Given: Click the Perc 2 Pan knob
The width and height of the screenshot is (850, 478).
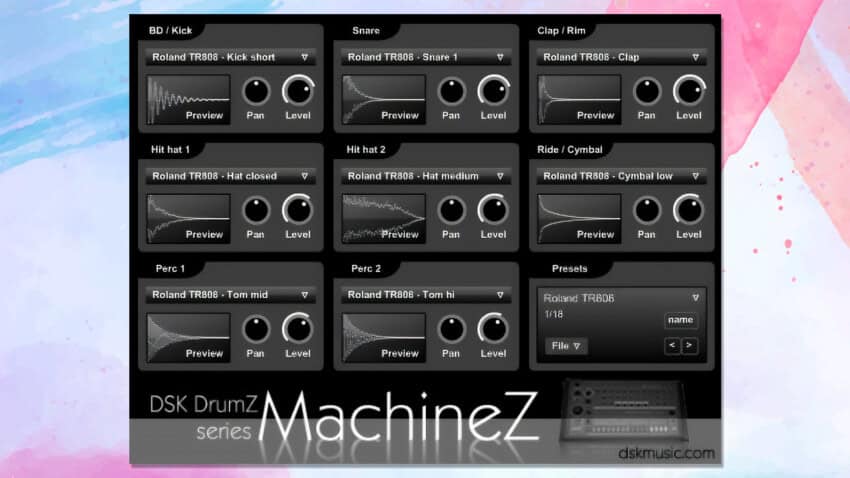Looking at the screenshot, I should pyautogui.click(x=452, y=329).
